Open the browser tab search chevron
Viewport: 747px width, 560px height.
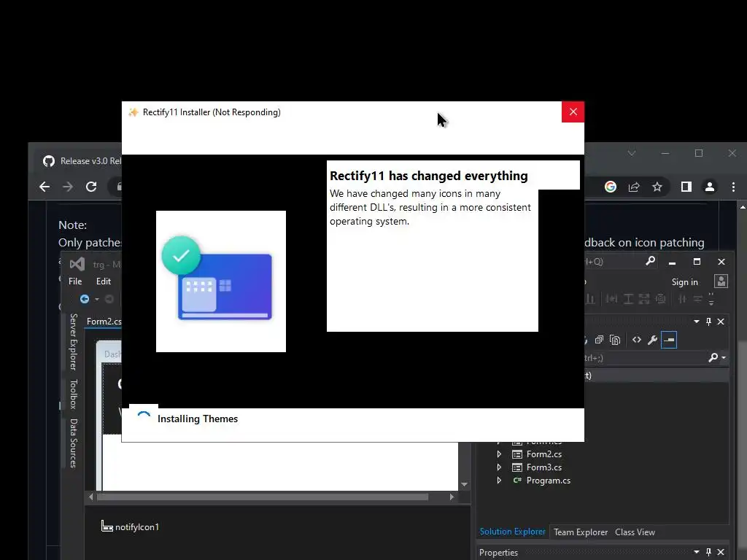pos(632,153)
